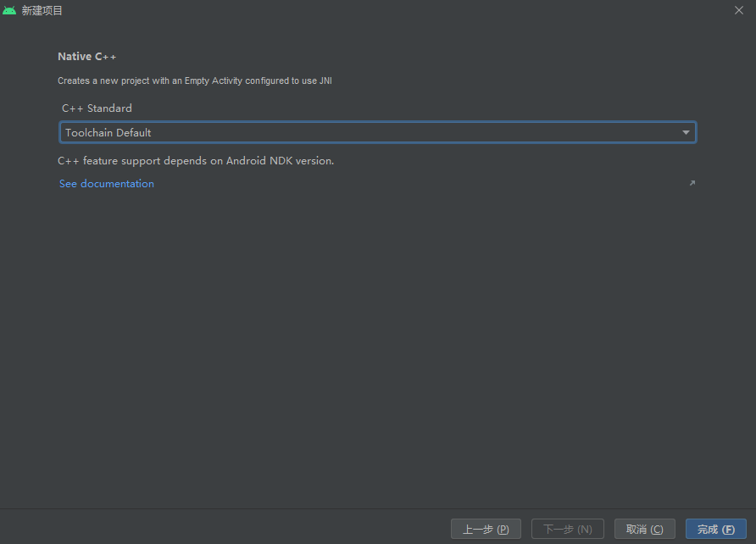This screenshot has height=544, width=756.
Task: Click the highlighted default 完成 action button
Action: 716,528
